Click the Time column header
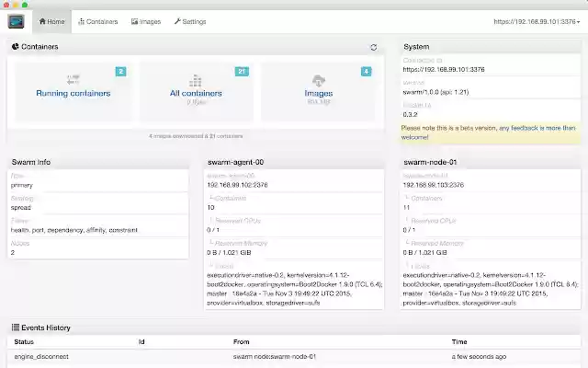The width and height of the screenshot is (588, 368). (x=459, y=341)
